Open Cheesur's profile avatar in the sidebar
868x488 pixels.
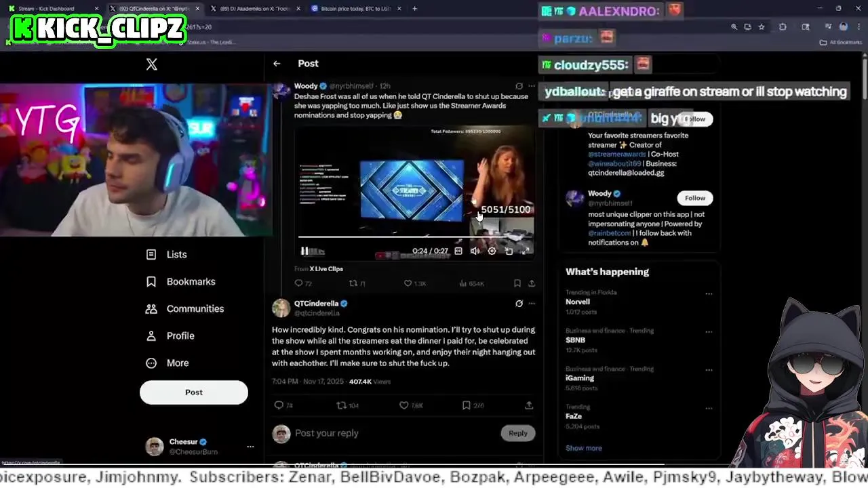pyautogui.click(x=155, y=447)
